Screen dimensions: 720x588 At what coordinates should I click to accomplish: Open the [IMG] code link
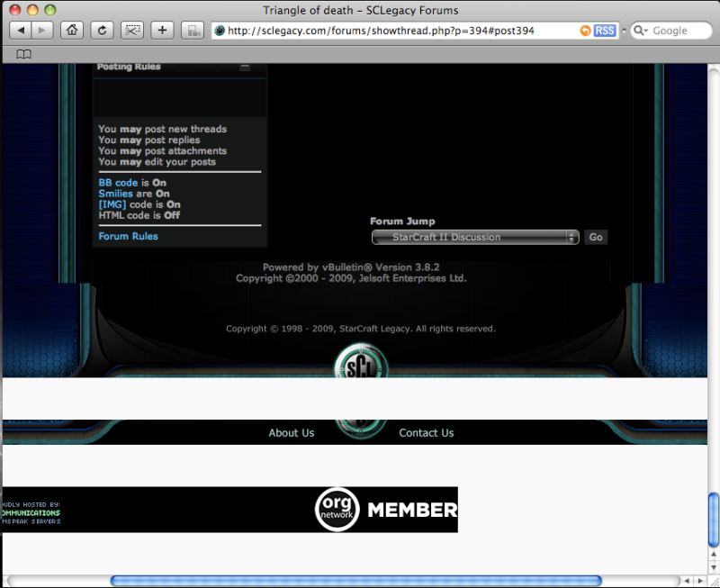coord(112,204)
